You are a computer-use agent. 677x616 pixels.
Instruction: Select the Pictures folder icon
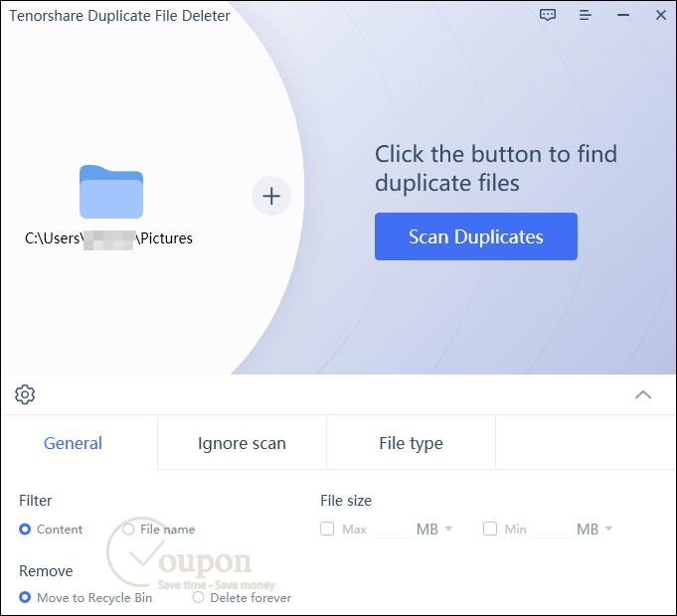(x=111, y=192)
